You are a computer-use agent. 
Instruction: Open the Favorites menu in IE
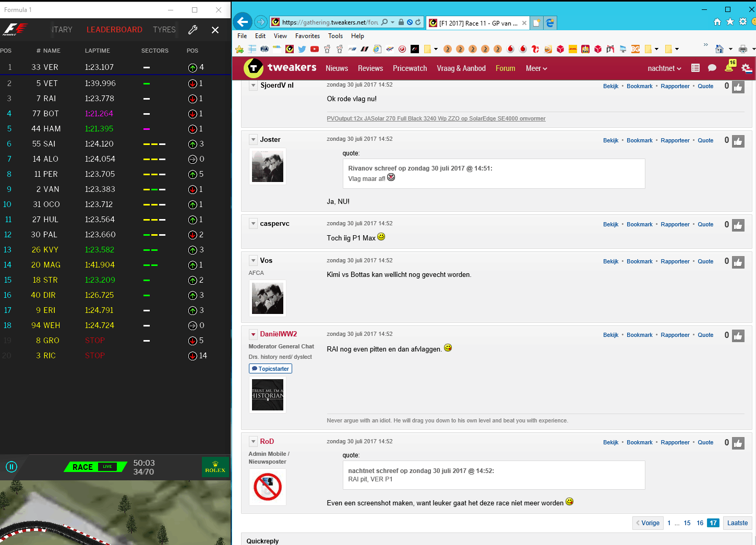coord(307,36)
